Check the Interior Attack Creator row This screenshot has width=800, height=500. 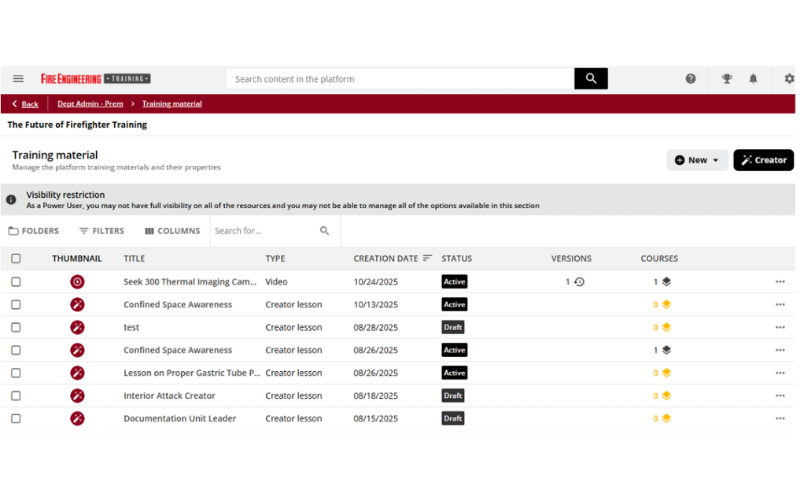pos(16,395)
